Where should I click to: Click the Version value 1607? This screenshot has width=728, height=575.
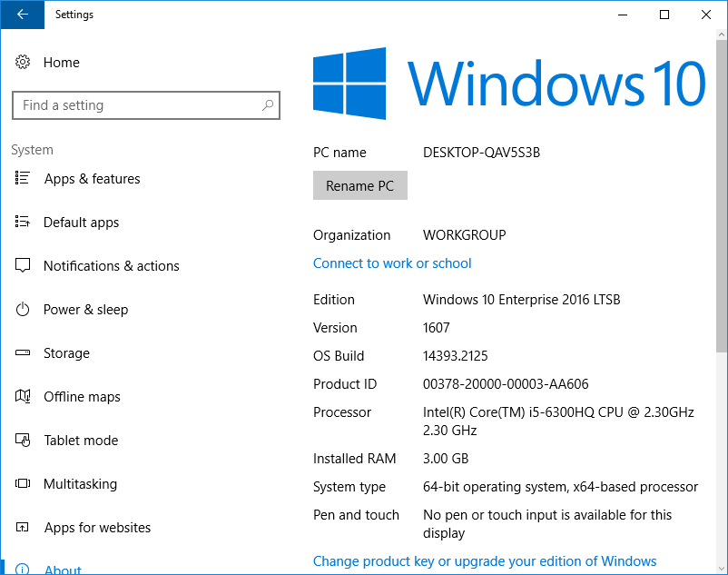tap(437, 328)
